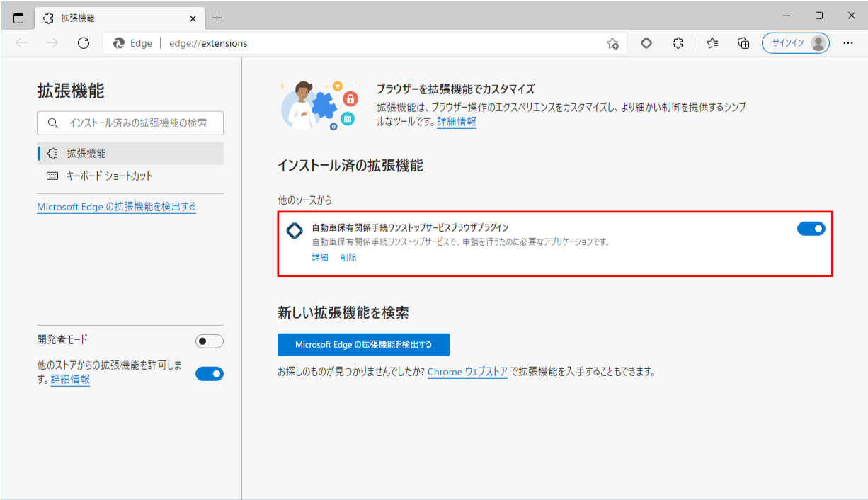Open 詳細 for the installed extension
868x500 pixels.
point(320,258)
